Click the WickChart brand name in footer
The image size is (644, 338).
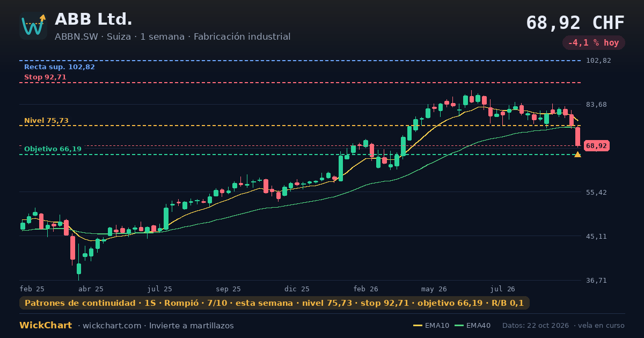pyautogui.click(x=46, y=326)
